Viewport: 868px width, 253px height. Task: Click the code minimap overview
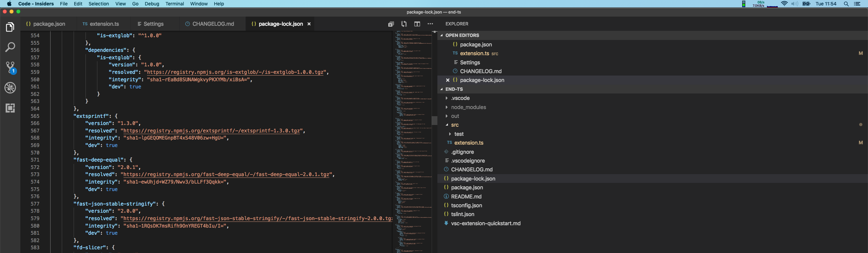(413, 142)
